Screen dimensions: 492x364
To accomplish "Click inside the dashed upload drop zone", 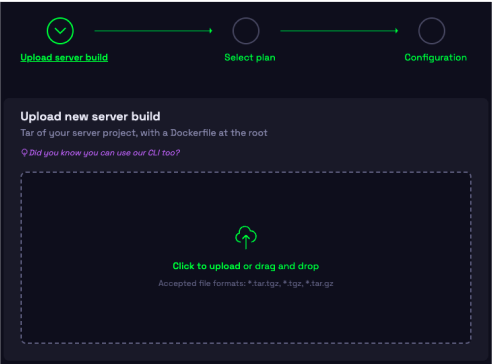I will click(x=246, y=258).
